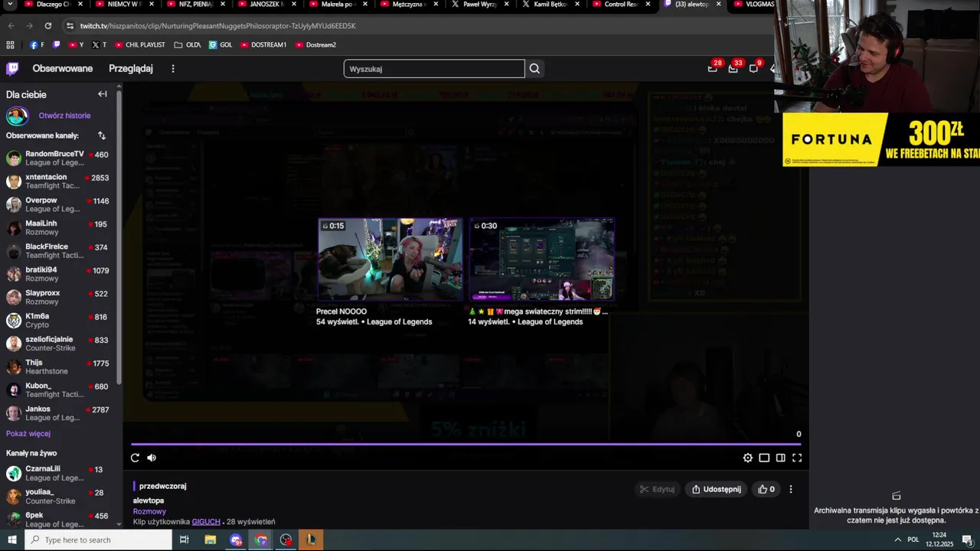The width and height of the screenshot is (980, 551).
Task: Open the GOL bookmark
Action: (x=220, y=44)
